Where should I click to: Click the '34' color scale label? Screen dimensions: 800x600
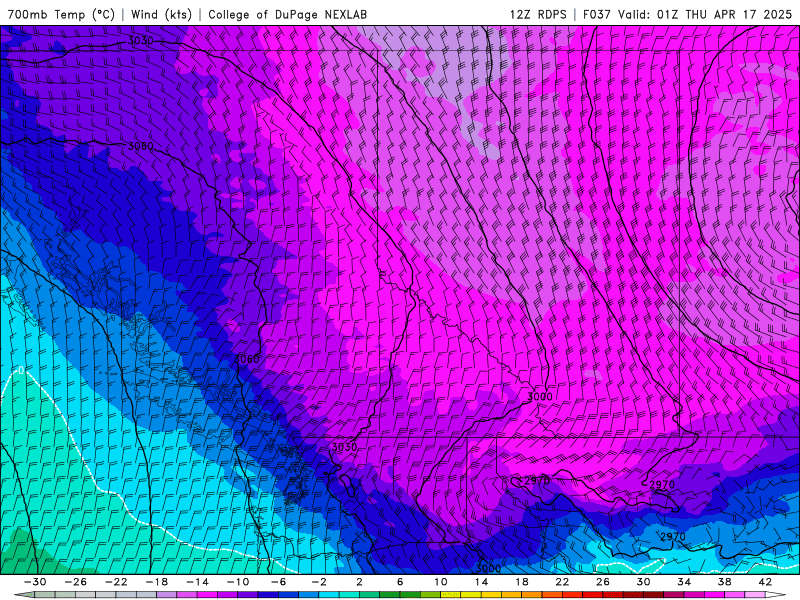(x=684, y=582)
